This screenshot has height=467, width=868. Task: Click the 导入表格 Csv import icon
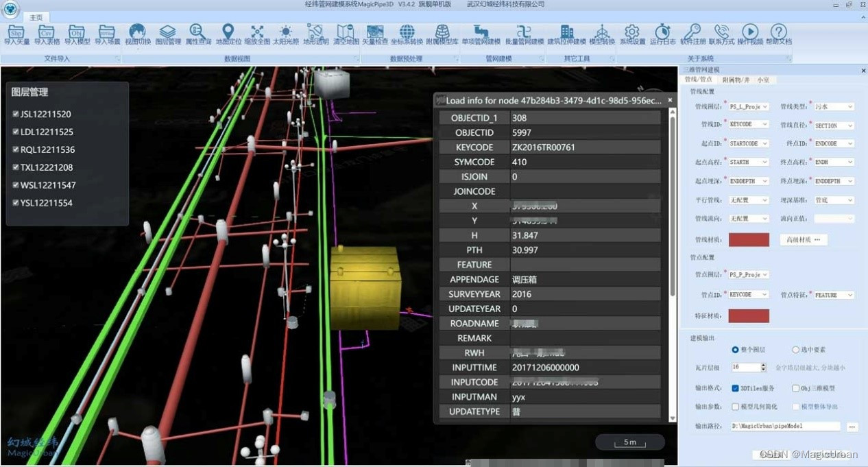(47, 32)
